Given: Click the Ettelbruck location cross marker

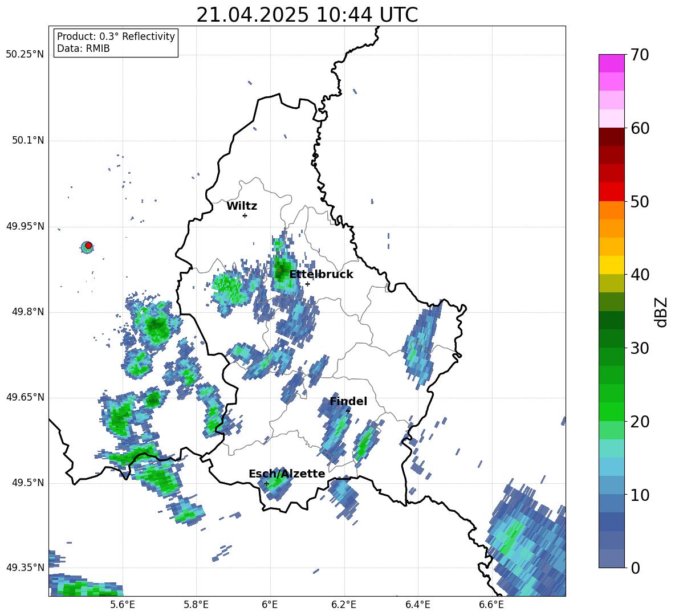Looking at the screenshot, I should (307, 284).
